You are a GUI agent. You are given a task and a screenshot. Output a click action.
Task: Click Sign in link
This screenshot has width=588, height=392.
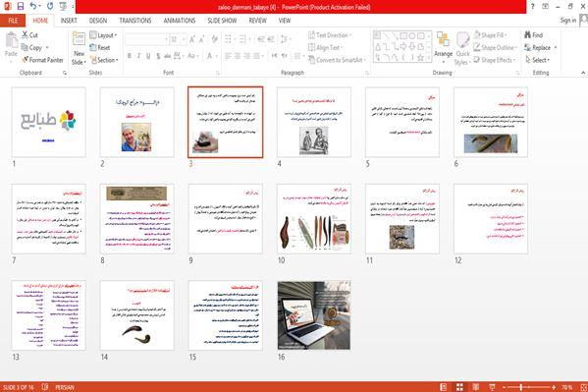[x=568, y=21]
